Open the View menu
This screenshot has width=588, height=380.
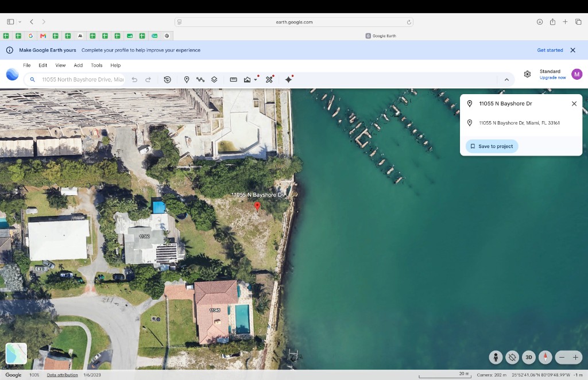60,65
